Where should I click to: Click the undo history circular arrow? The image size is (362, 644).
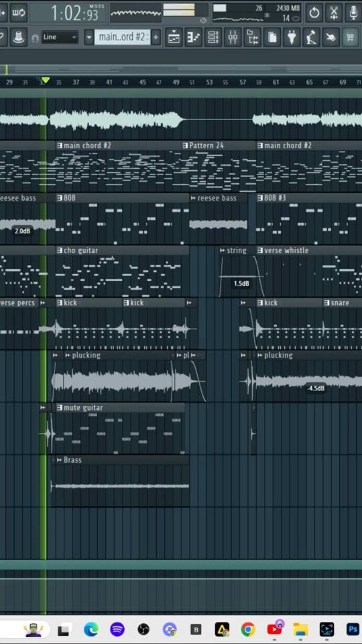coord(314,13)
